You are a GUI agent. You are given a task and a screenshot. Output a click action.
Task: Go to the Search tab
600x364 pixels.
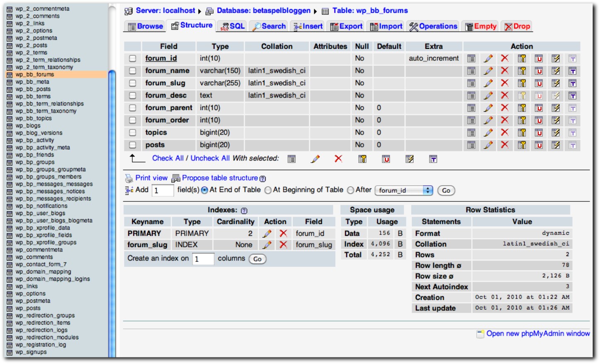pyautogui.click(x=269, y=26)
